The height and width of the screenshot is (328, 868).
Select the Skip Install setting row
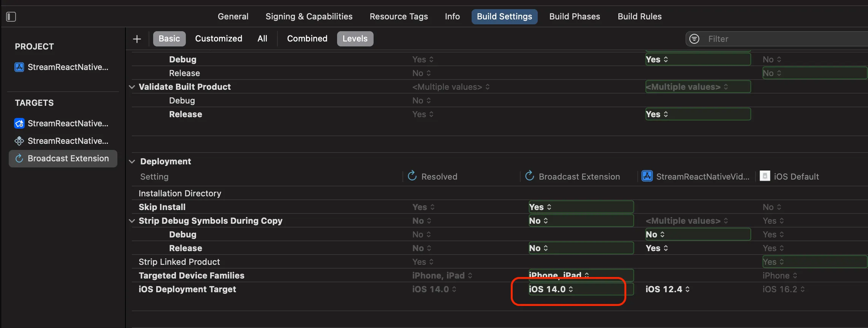500,207
